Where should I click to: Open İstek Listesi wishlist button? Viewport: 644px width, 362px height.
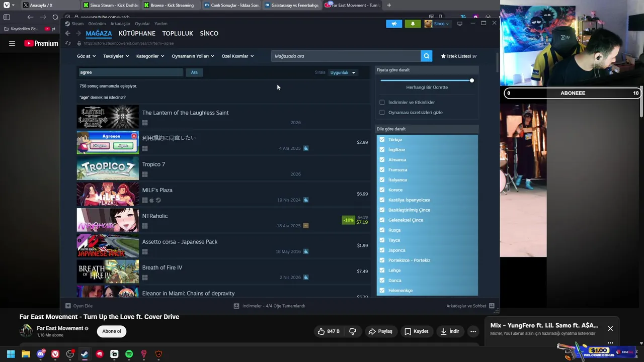tap(459, 56)
